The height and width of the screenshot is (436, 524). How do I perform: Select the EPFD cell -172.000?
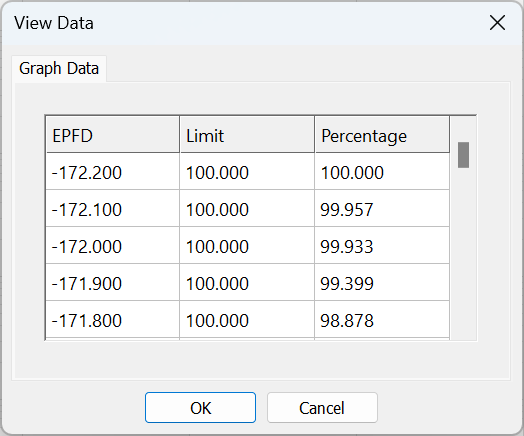point(113,246)
